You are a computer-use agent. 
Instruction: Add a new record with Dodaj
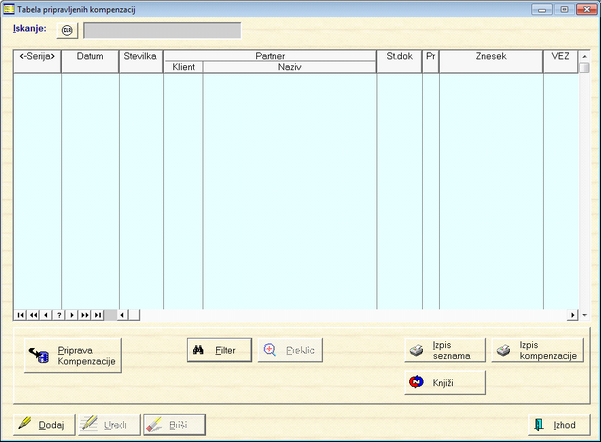[42, 425]
